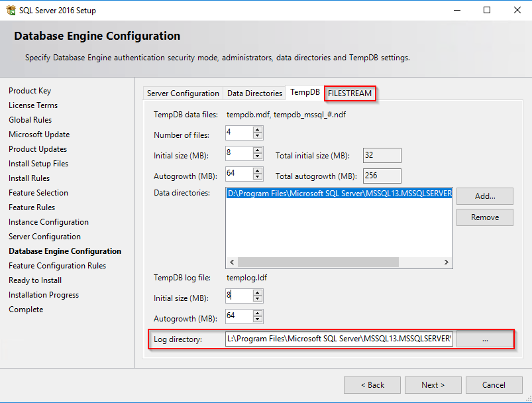Decrease TempDB log Initial size
This screenshot has width=532, height=403.
point(258,299)
